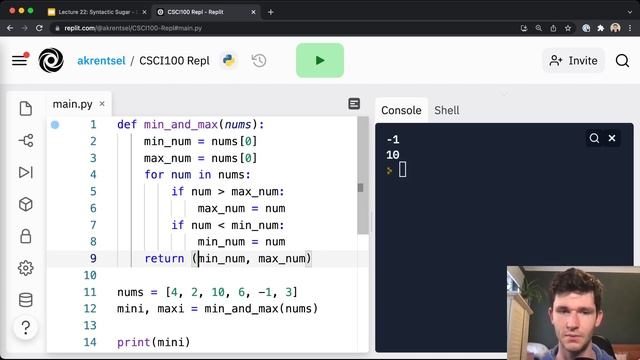Image resolution: width=640 pixels, height=360 pixels.
Task: Open the Database sidebar icon
Action: (x=26, y=300)
